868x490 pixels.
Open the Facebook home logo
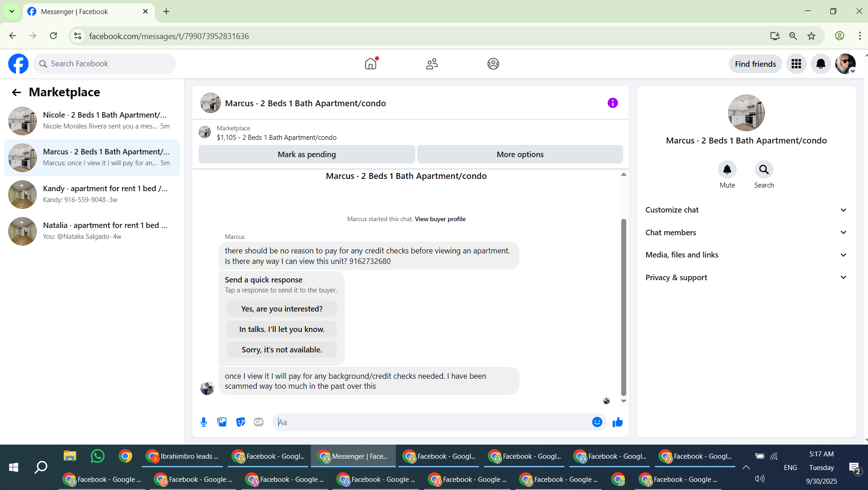click(18, 64)
